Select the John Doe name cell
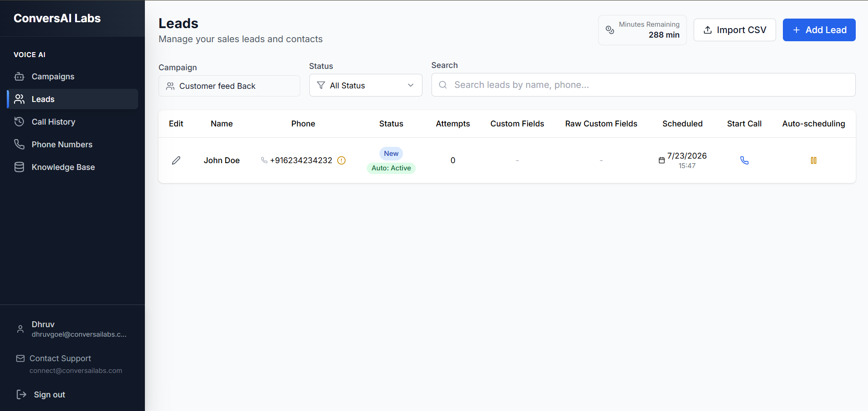 pyautogui.click(x=221, y=160)
